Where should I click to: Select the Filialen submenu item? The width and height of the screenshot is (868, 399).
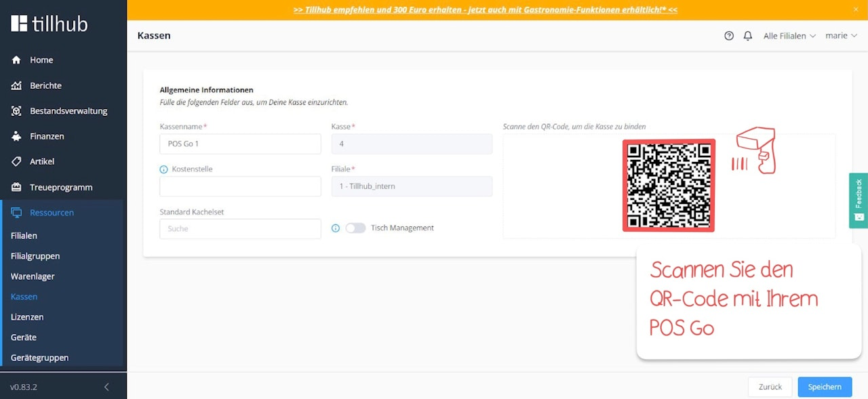tap(24, 236)
